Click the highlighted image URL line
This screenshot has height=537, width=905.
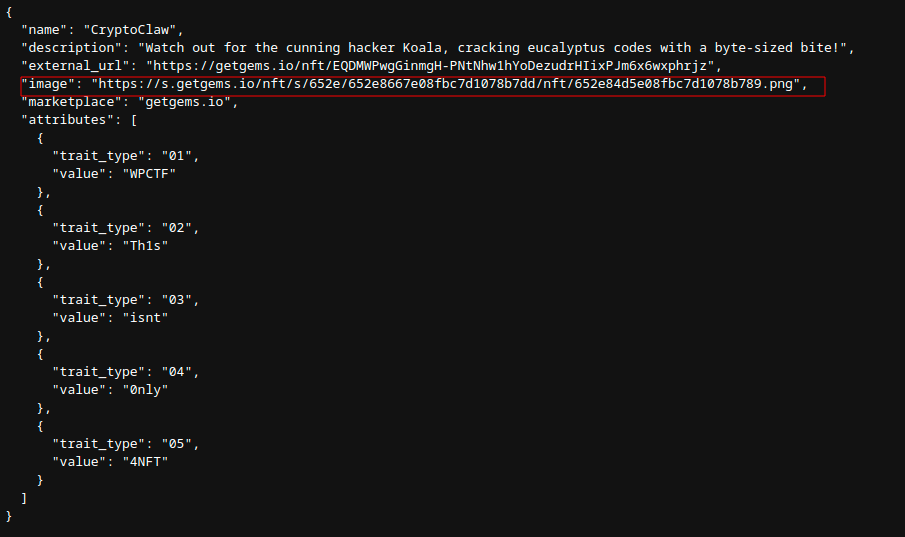423,86
